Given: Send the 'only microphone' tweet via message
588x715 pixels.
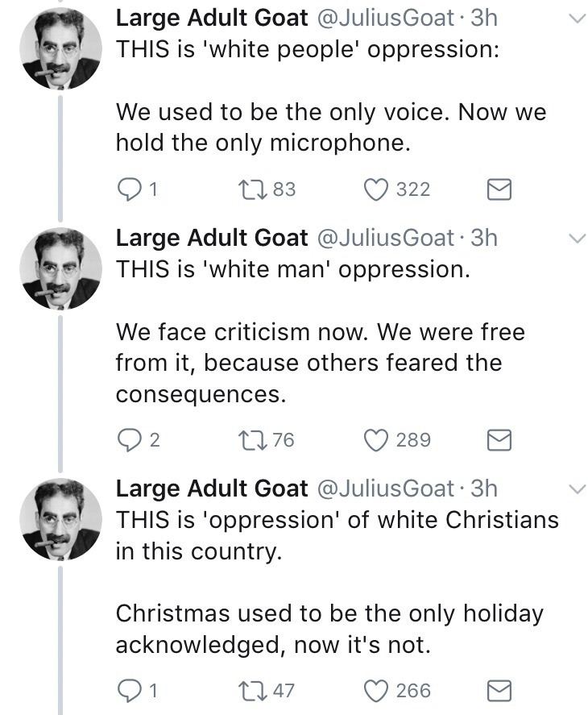Looking at the screenshot, I should (500, 189).
